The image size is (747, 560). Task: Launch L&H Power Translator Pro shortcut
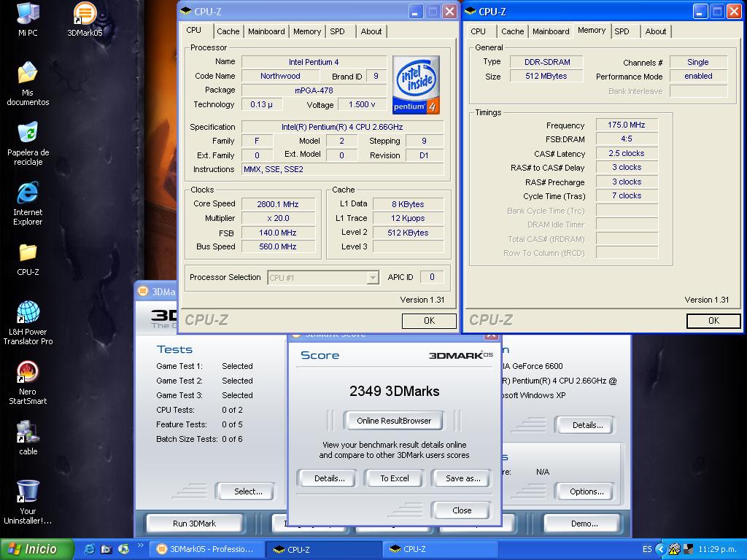point(28,323)
